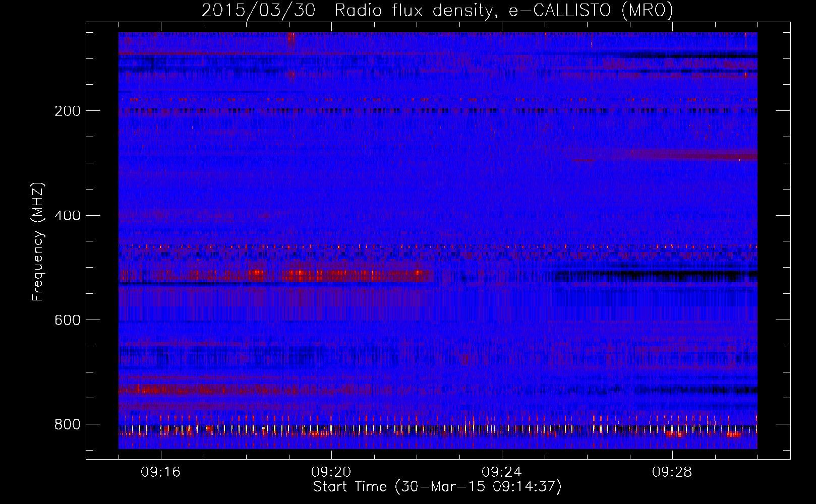Click the 600 frequency tick label
The image size is (816, 504).
pos(68,321)
